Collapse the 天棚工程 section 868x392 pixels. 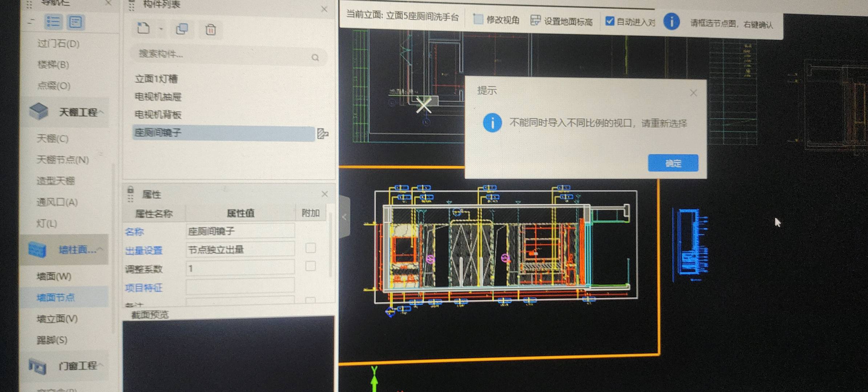coord(101,112)
